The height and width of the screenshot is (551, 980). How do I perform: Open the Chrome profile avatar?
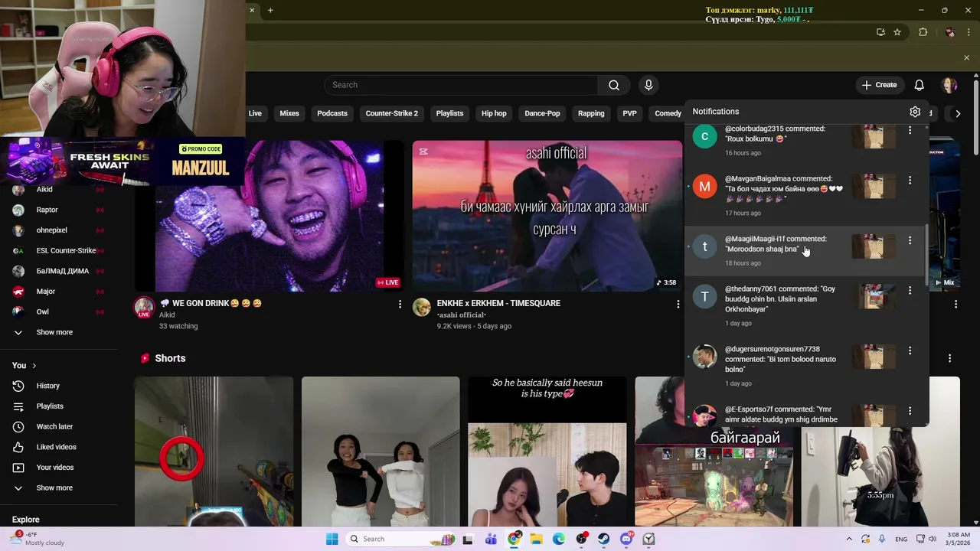point(949,32)
